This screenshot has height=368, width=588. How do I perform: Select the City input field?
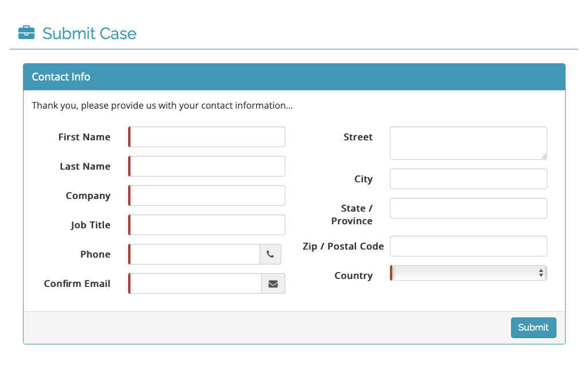468,179
